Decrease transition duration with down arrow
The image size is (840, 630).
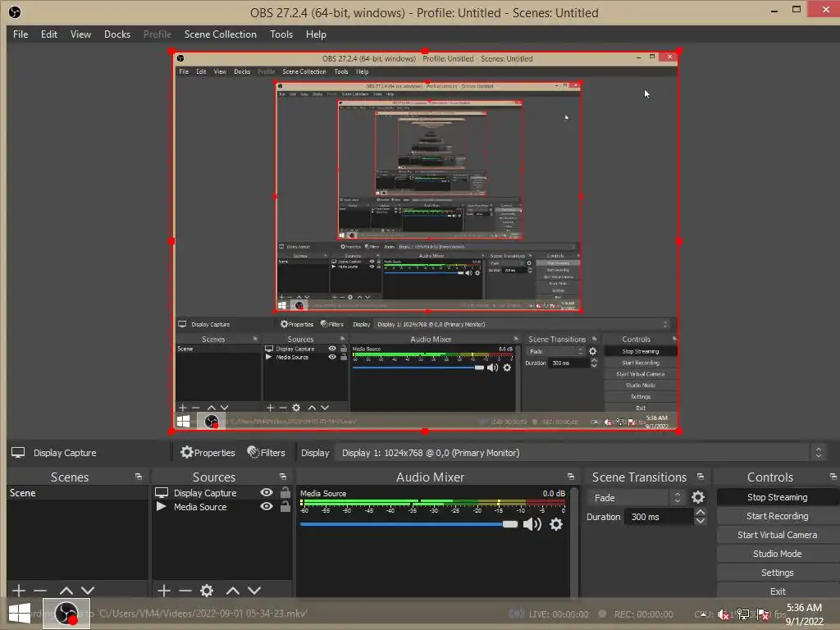coord(701,521)
